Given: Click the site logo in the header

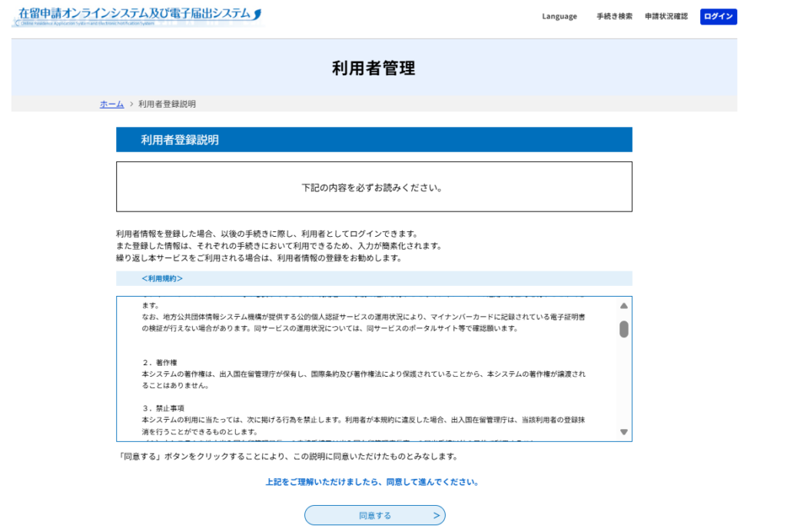Looking at the screenshot, I should click(138, 16).
